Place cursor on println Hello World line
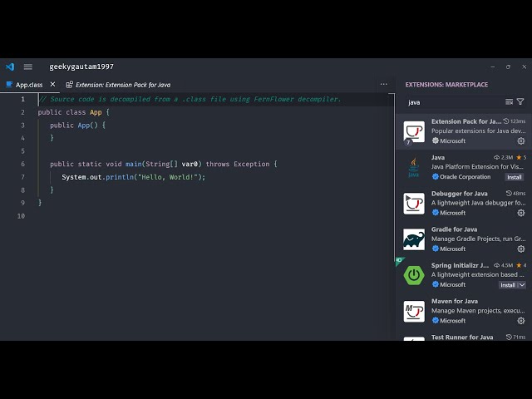 point(133,177)
